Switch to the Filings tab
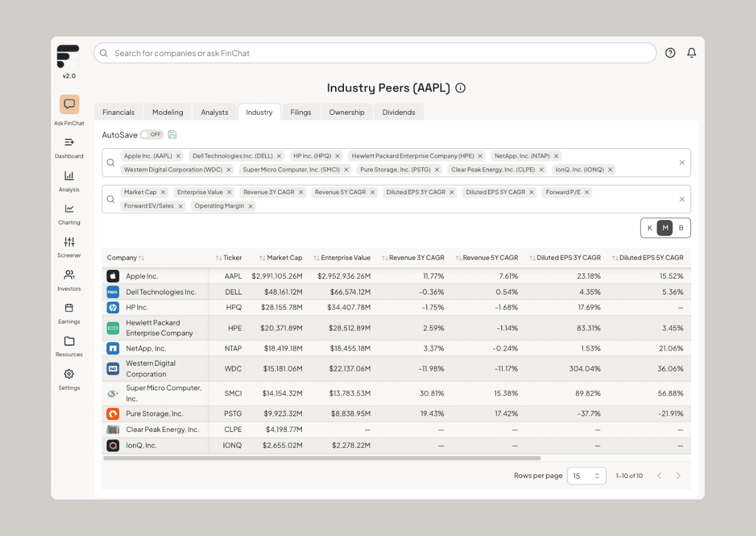756x536 pixels. pos(301,112)
